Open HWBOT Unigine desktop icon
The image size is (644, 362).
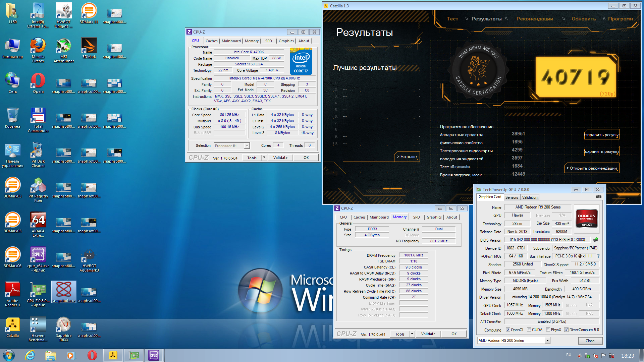click(63, 15)
